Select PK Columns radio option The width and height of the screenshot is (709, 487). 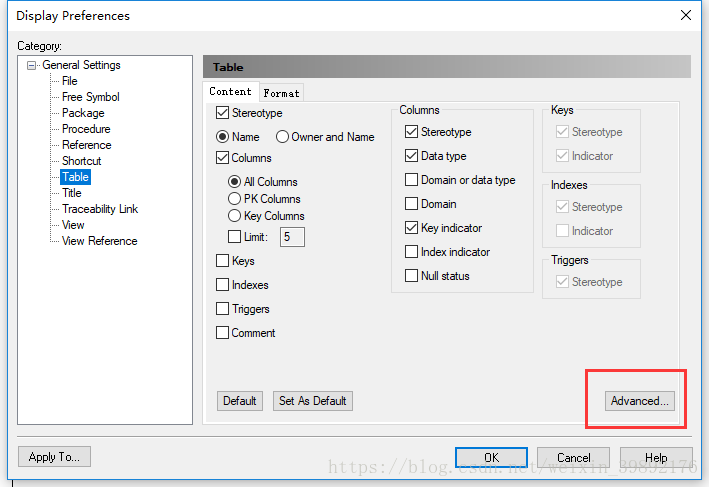234,199
